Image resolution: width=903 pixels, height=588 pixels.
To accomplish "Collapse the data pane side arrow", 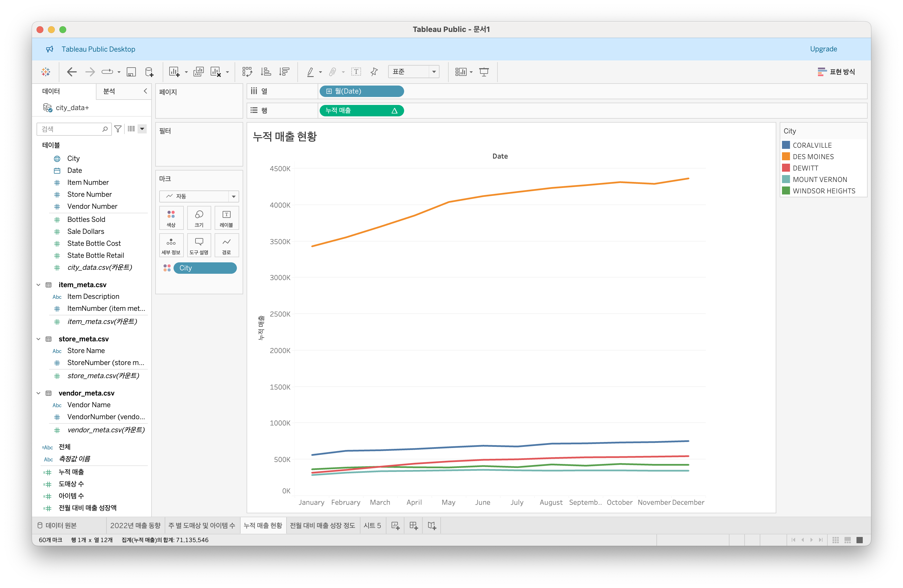I will coord(145,91).
